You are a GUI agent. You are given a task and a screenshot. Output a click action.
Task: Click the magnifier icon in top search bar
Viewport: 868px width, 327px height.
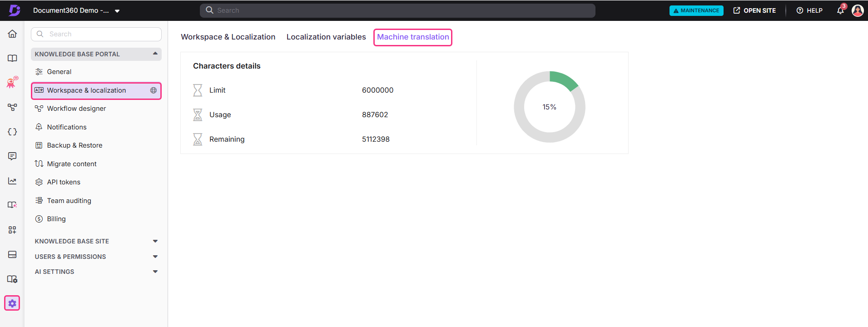[x=209, y=10]
